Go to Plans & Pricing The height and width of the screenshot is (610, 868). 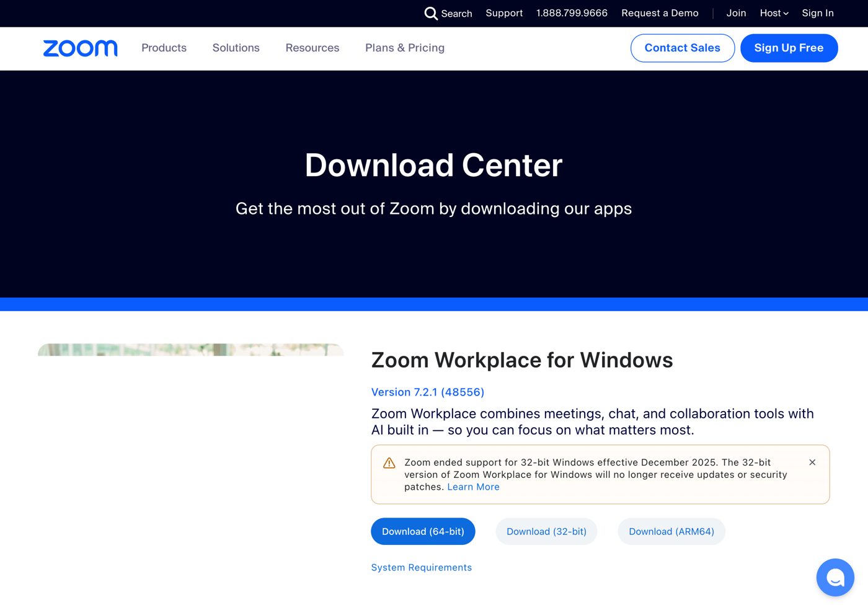[x=405, y=48]
